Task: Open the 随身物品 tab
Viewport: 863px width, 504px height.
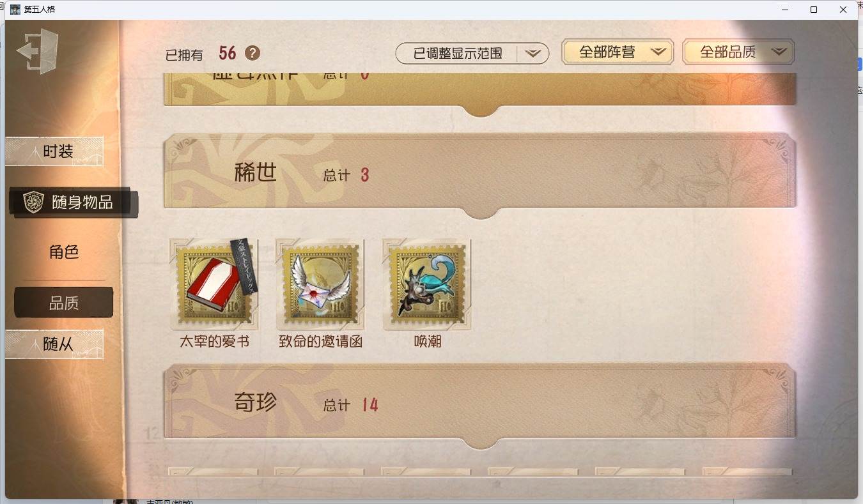Action: click(x=72, y=202)
